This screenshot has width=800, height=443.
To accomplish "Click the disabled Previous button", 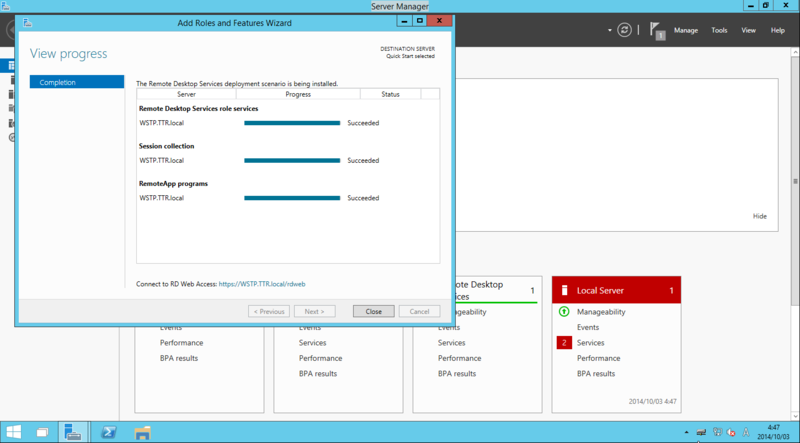I will pos(269,311).
